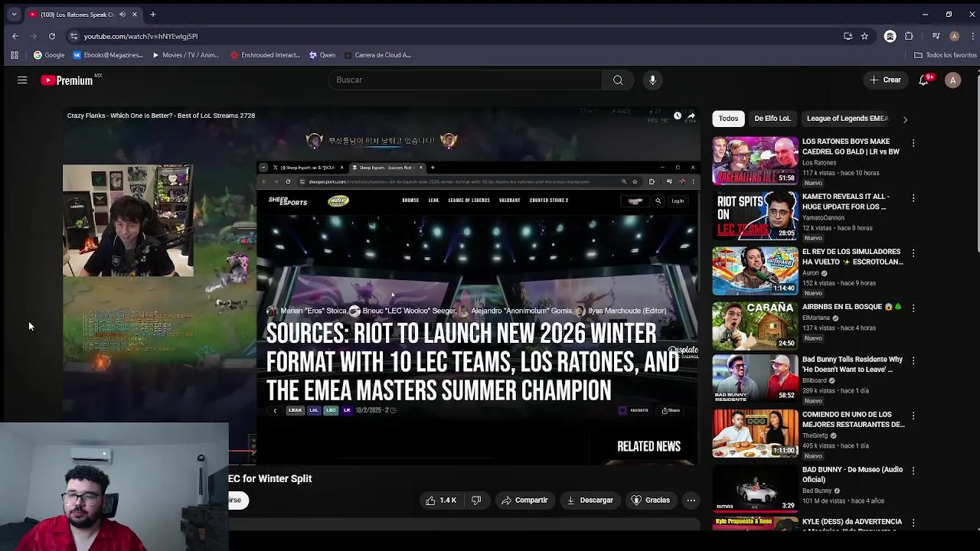This screenshot has height=551, width=980.
Task: Open Todos los favoritos folder
Action: pos(946,55)
